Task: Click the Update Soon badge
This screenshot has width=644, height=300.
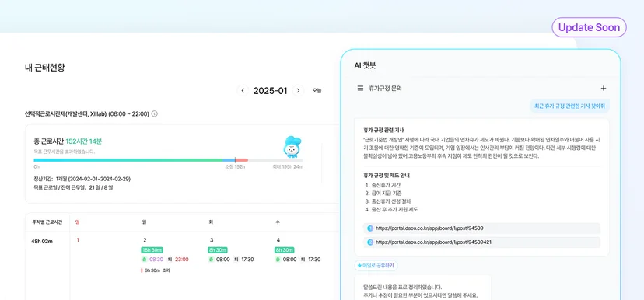Action: [589, 28]
